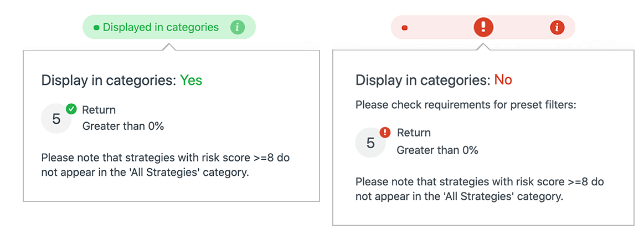Click 'Return' in the Yes popover
Image resolution: width=644 pixels, height=248 pixels.
tap(99, 110)
